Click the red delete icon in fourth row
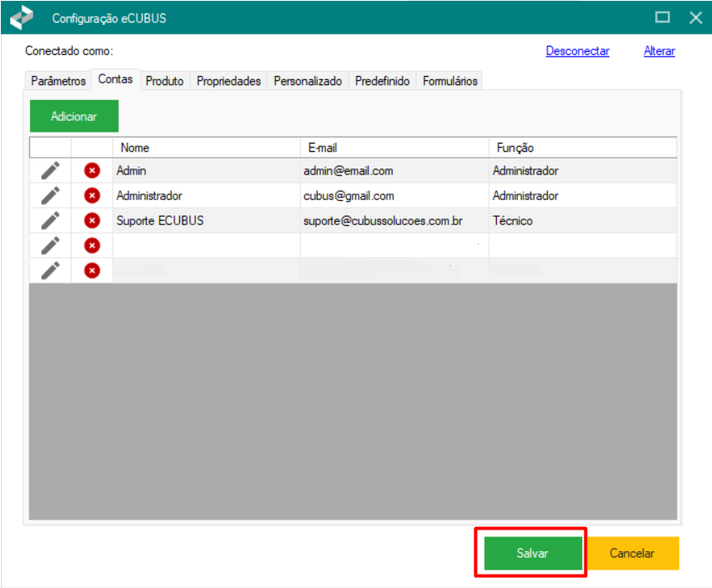Screen dimensions: 712x588 [x=92, y=245]
